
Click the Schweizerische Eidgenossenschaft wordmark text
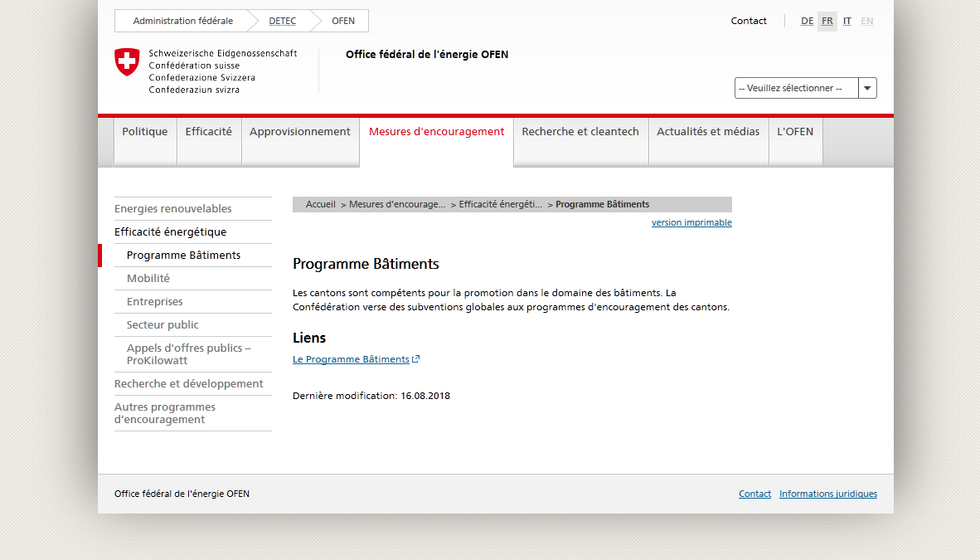[223, 53]
